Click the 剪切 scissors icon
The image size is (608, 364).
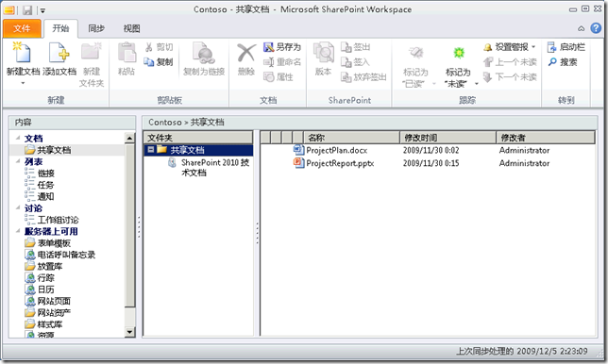pos(149,47)
